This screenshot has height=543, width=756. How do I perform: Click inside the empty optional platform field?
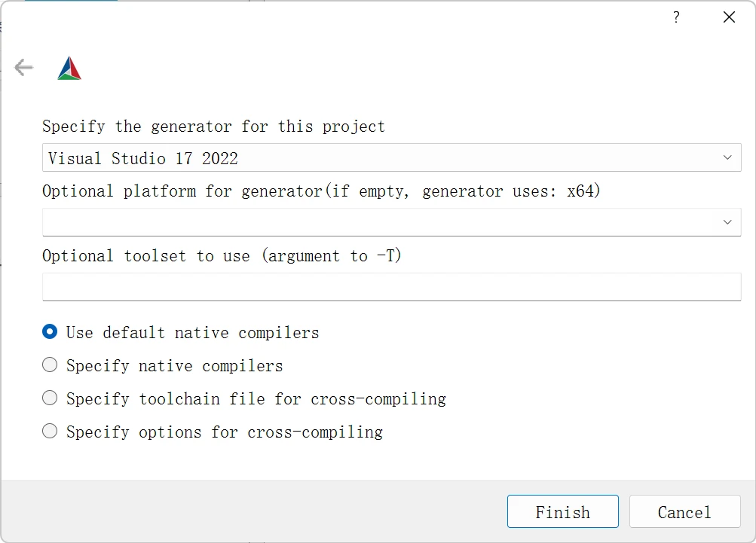pyautogui.click(x=377, y=222)
